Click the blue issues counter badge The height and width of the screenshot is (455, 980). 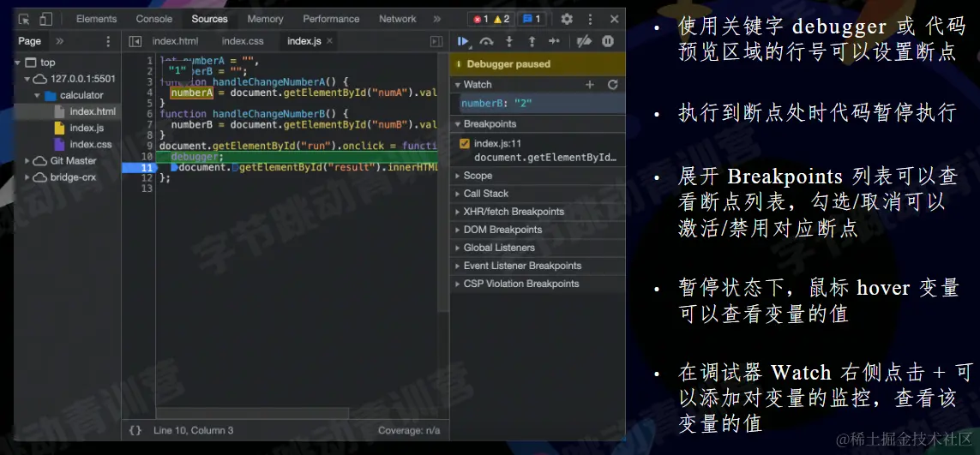pyautogui.click(x=532, y=19)
